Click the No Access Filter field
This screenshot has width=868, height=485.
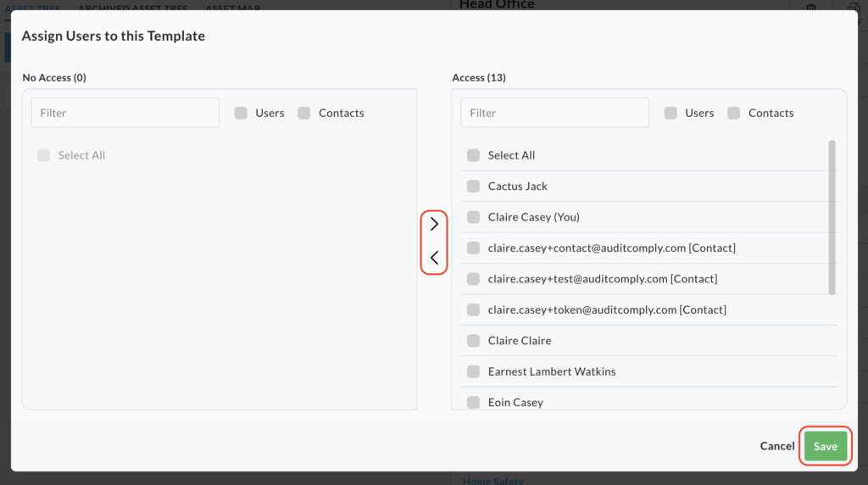tap(125, 113)
